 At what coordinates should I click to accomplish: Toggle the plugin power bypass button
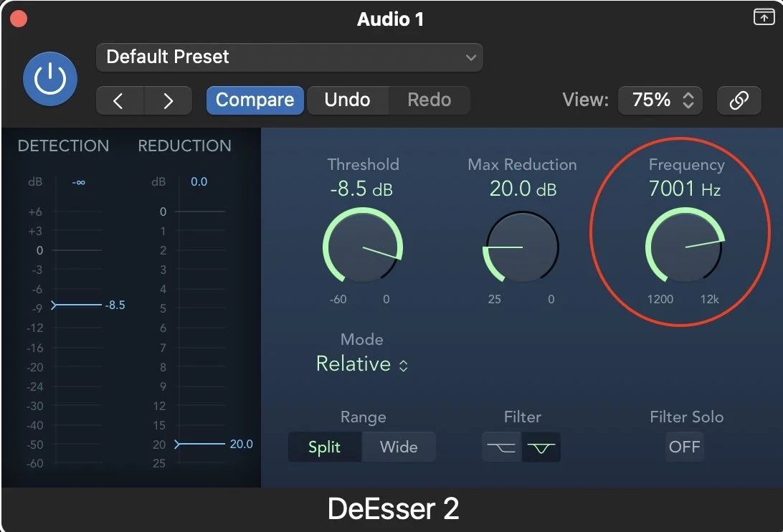pos(50,79)
